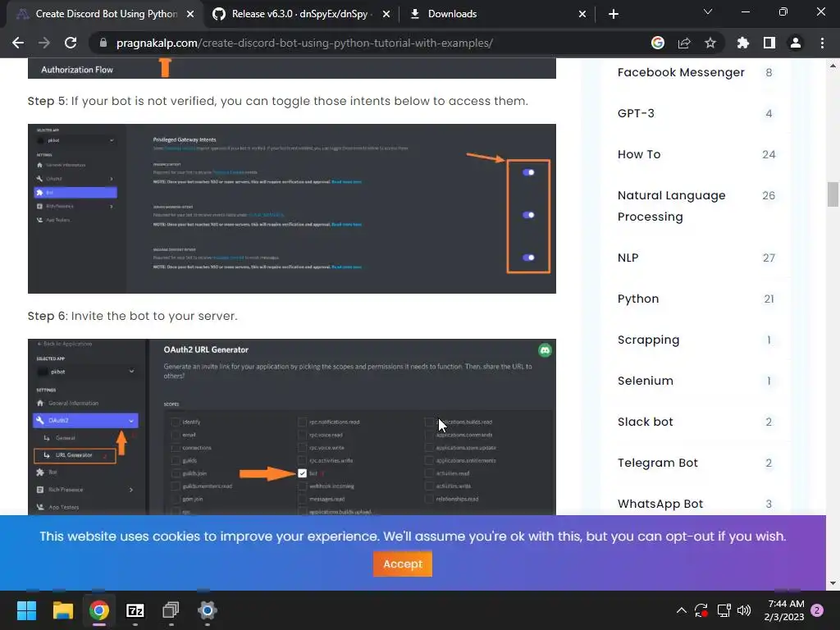840x630 pixels.
Task: Open the Windows Start menu
Action: coord(26,610)
